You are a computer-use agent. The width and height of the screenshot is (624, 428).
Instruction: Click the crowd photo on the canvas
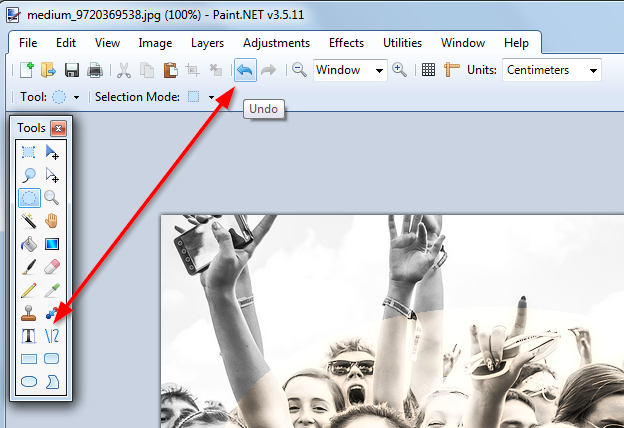pos(392,322)
